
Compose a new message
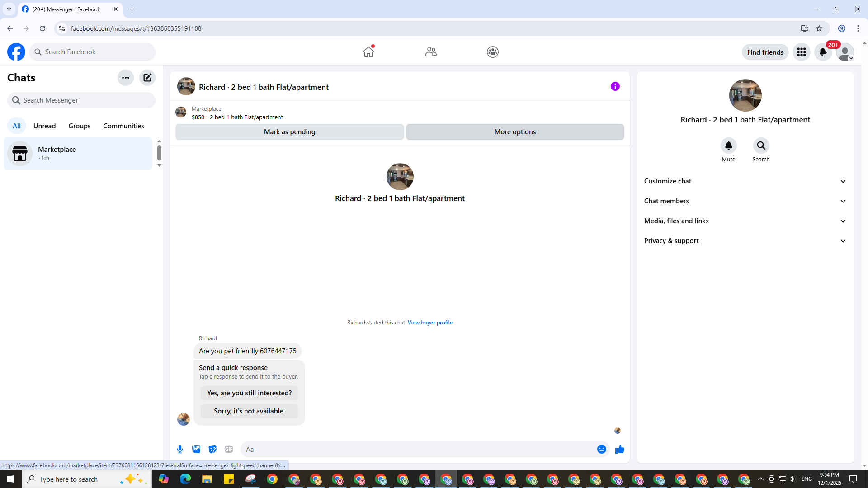point(147,78)
